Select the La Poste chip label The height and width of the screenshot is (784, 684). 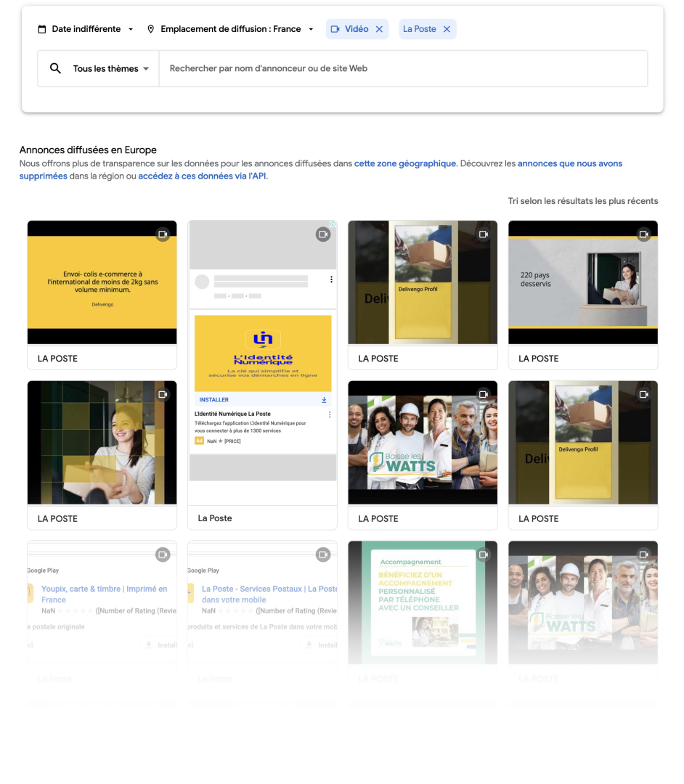coord(419,29)
